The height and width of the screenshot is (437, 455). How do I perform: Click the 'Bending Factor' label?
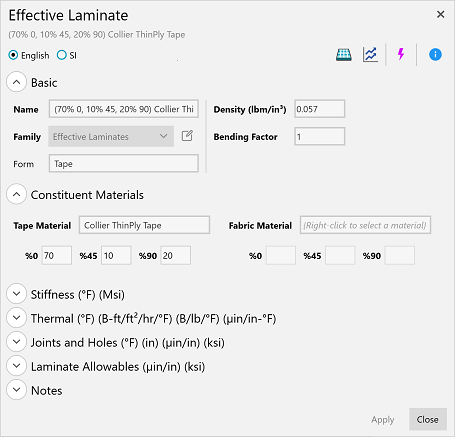pyautogui.click(x=245, y=137)
